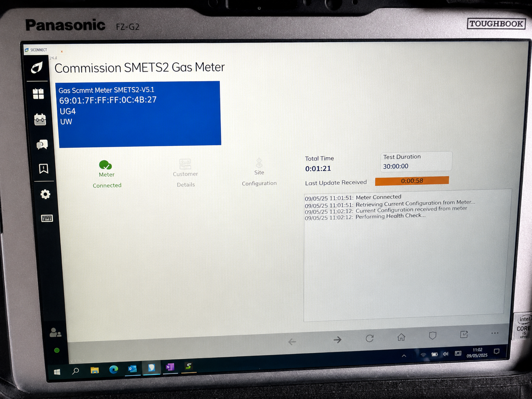This screenshot has width=532, height=399.
Task: Open the user accounts icon in sidebar
Action: [55, 332]
